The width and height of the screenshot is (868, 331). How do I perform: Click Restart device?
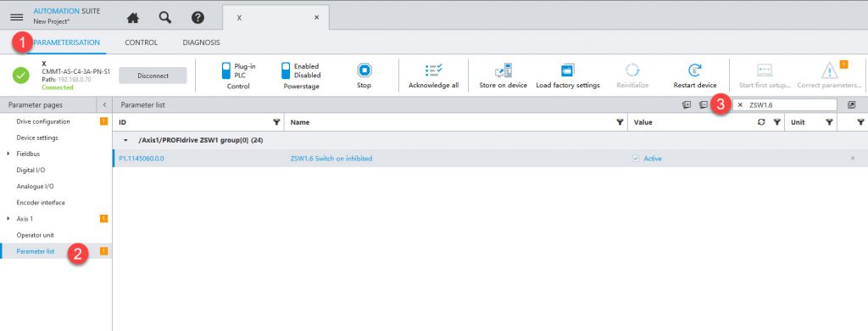(695, 76)
